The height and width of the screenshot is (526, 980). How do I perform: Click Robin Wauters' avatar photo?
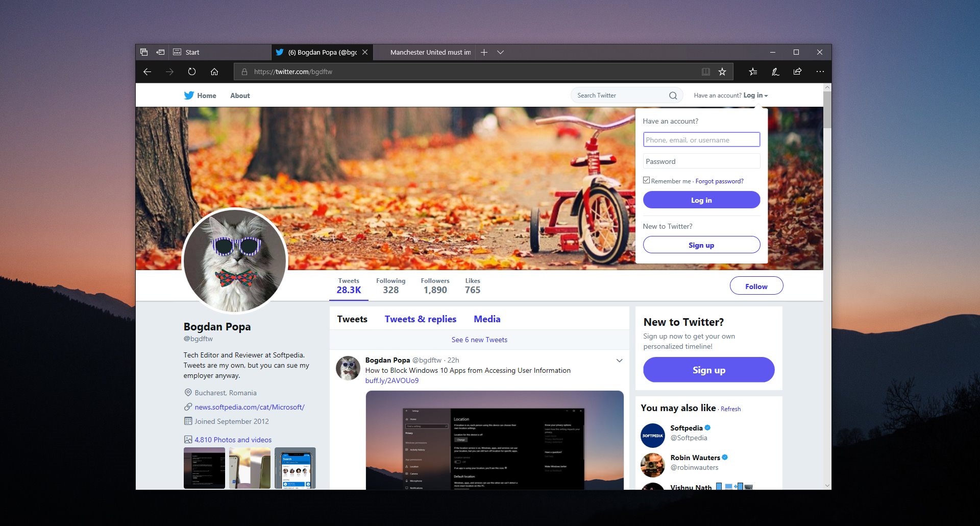(653, 465)
